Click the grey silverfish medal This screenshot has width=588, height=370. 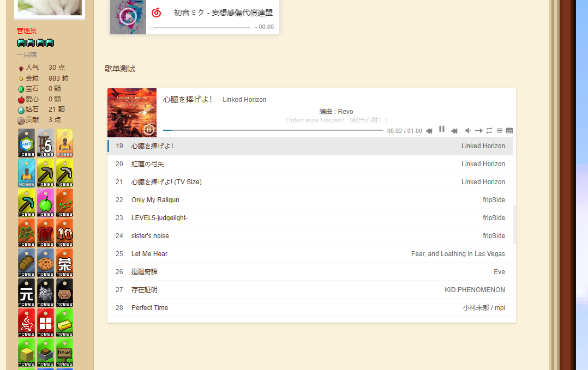click(x=45, y=293)
